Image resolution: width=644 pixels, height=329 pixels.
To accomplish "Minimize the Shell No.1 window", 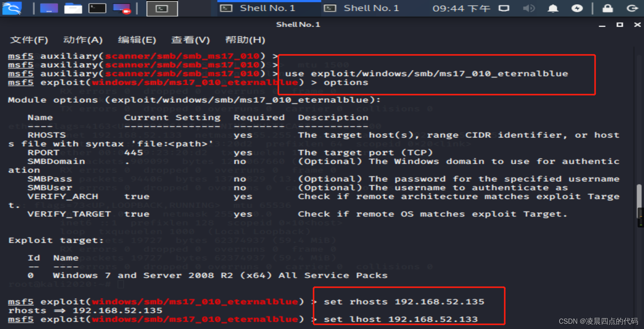I will point(602,25).
